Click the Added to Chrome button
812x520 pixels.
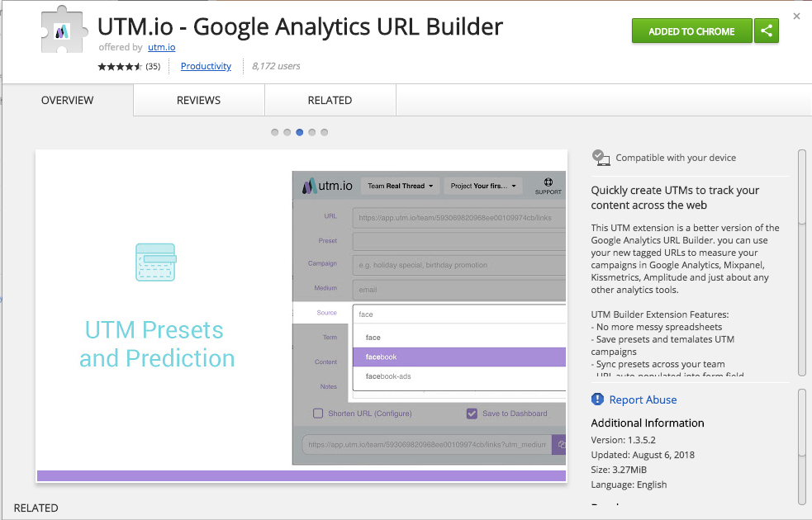692,31
